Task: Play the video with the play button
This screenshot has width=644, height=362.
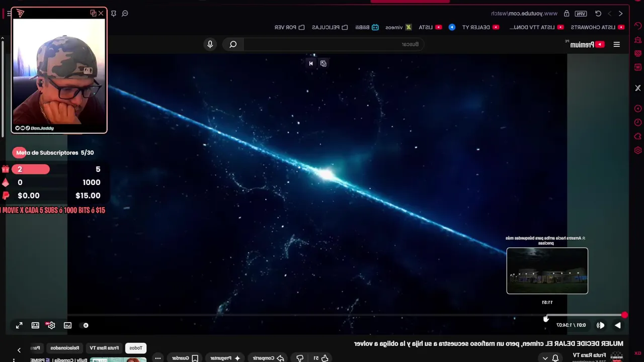Action: click(617, 325)
